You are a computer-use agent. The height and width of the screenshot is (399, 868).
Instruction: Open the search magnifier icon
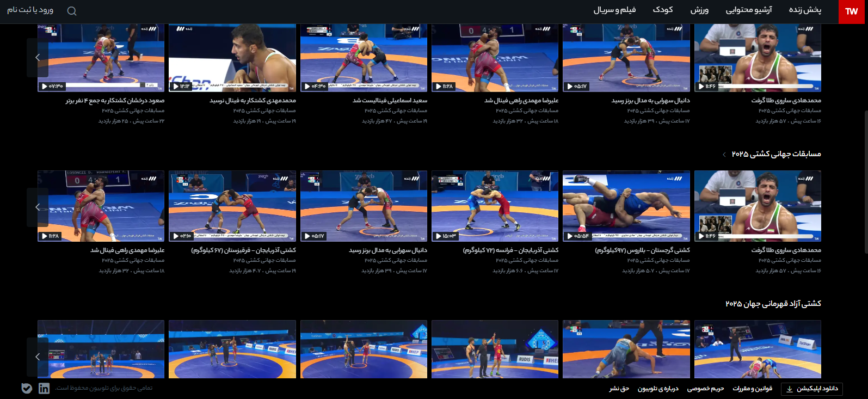(72, 11)
